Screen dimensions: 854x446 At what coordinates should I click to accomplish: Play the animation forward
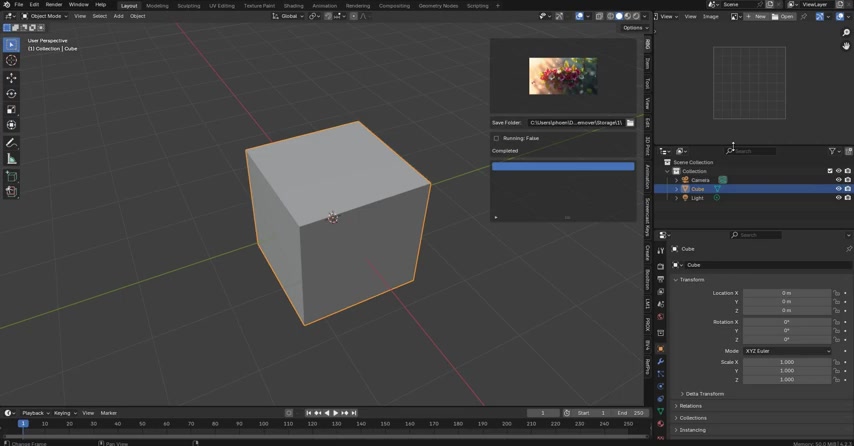click(x=336, y=413)
